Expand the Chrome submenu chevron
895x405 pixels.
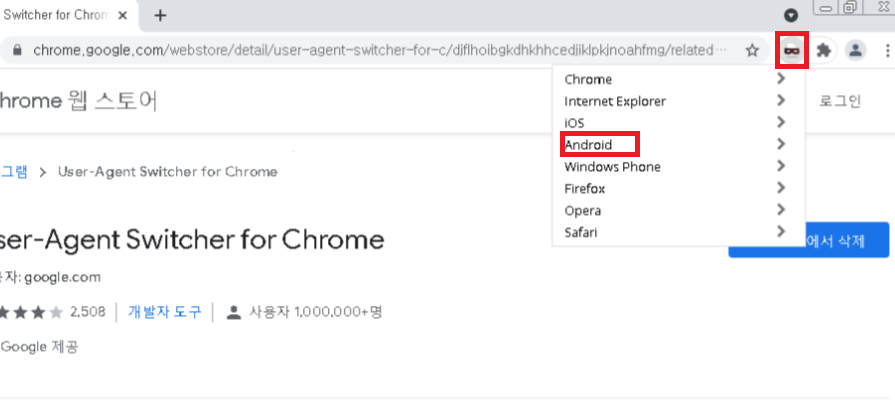[x=781, y=79]
